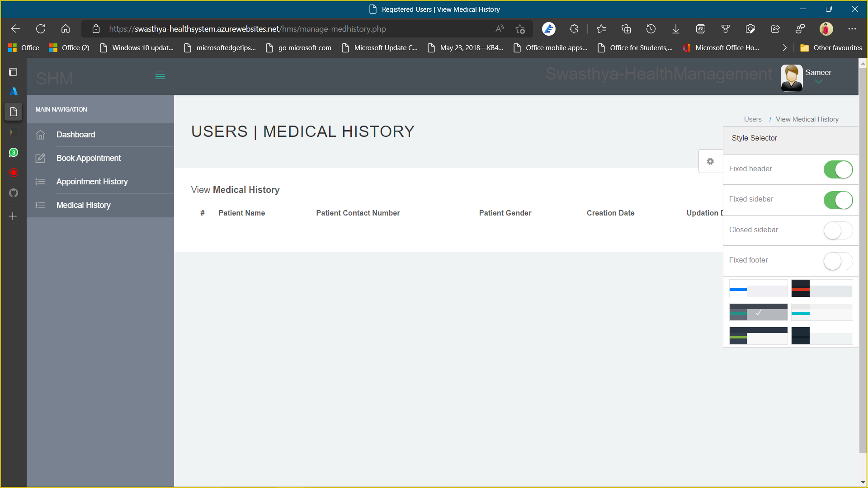Open Edge Settings and more ellipsis

[x=852, y=29]
